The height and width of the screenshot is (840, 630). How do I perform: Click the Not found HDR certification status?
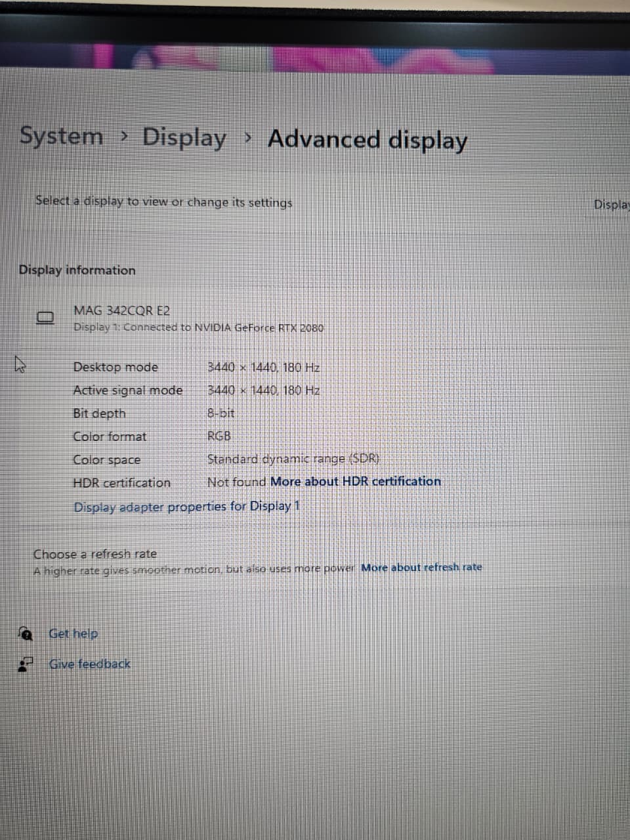pos(235,481)
